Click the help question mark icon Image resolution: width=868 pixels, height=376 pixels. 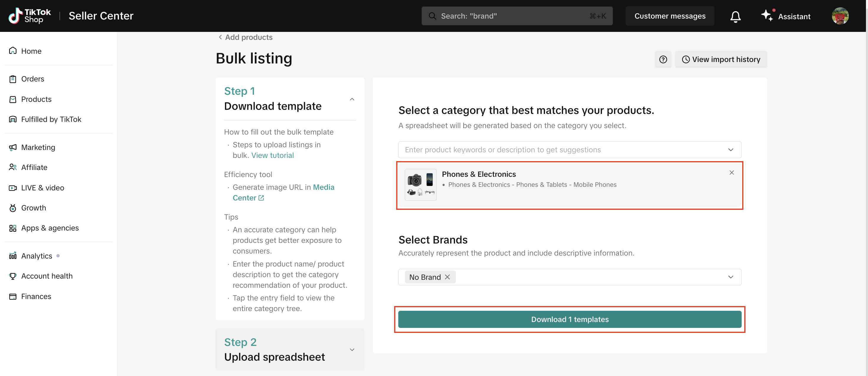click(663, 59)
